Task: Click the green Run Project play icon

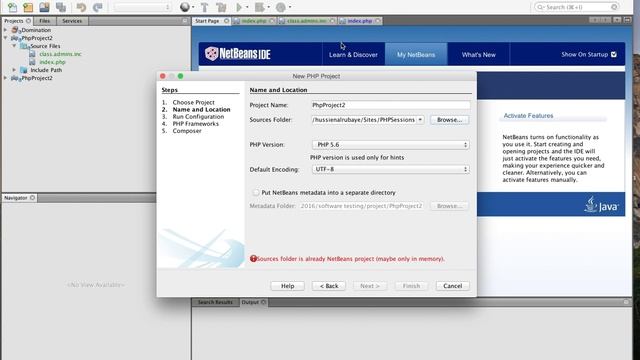Action: (x=239, y=7)
